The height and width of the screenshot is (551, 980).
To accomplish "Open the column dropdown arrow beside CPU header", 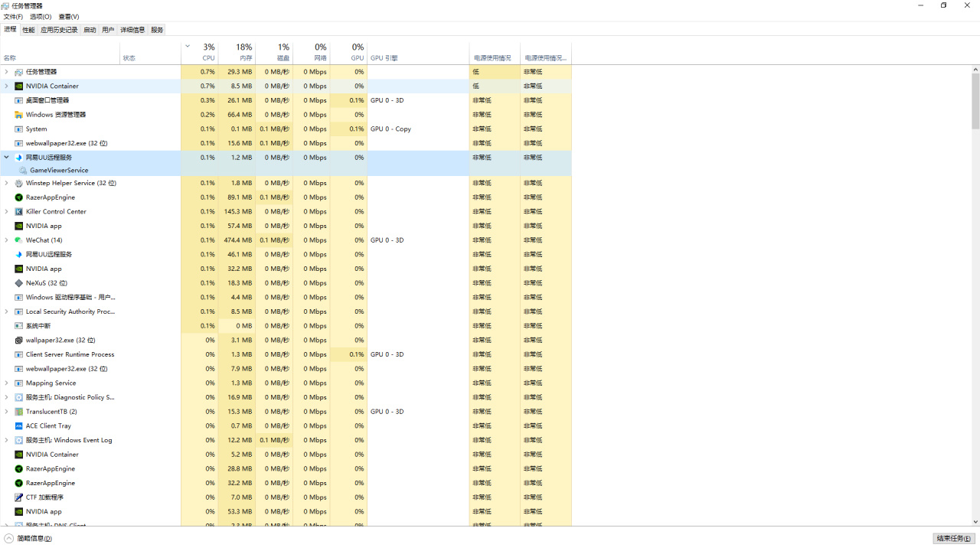I will point(187,46).
